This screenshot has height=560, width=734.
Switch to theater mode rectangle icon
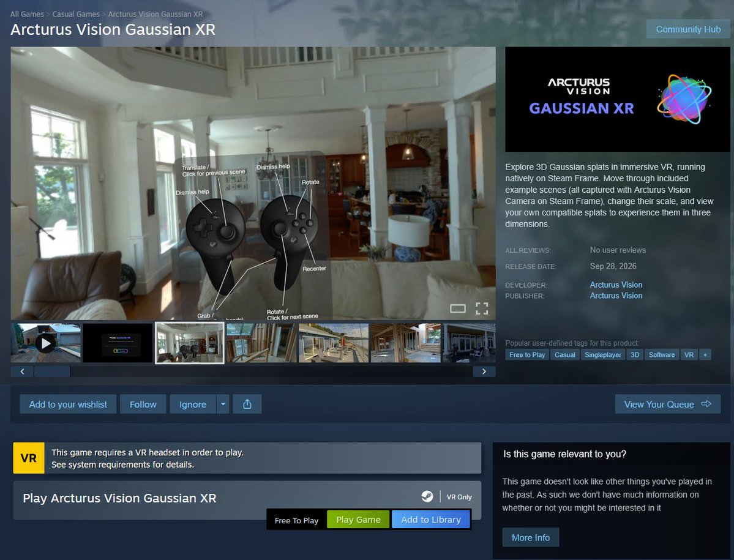click(457, 308)
